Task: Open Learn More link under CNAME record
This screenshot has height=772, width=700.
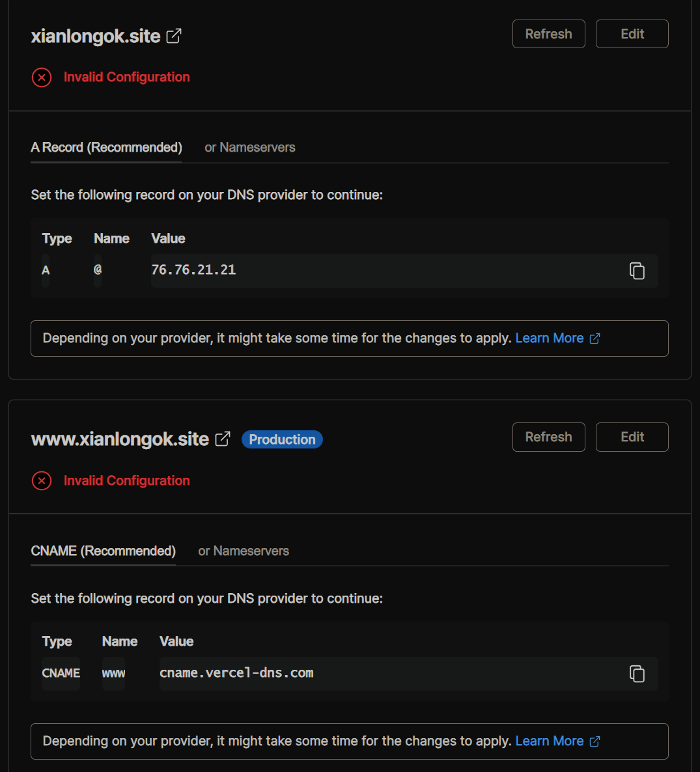Action: (x=550, y=741)
